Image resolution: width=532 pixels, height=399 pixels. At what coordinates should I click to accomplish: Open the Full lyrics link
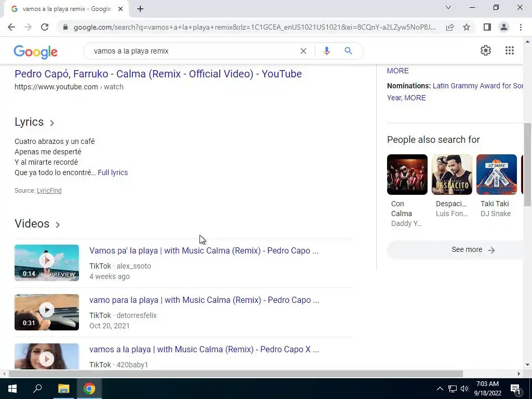click(x=113, y=172)
